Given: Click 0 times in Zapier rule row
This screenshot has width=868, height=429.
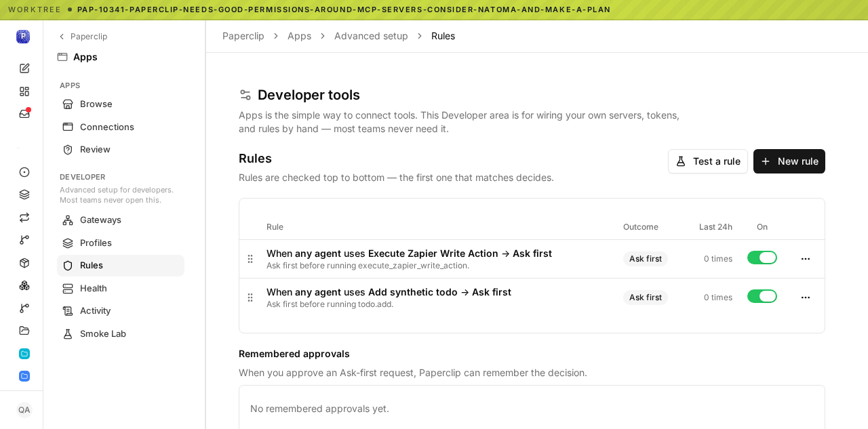Looking at the screenshot, I should pos(718,259).
